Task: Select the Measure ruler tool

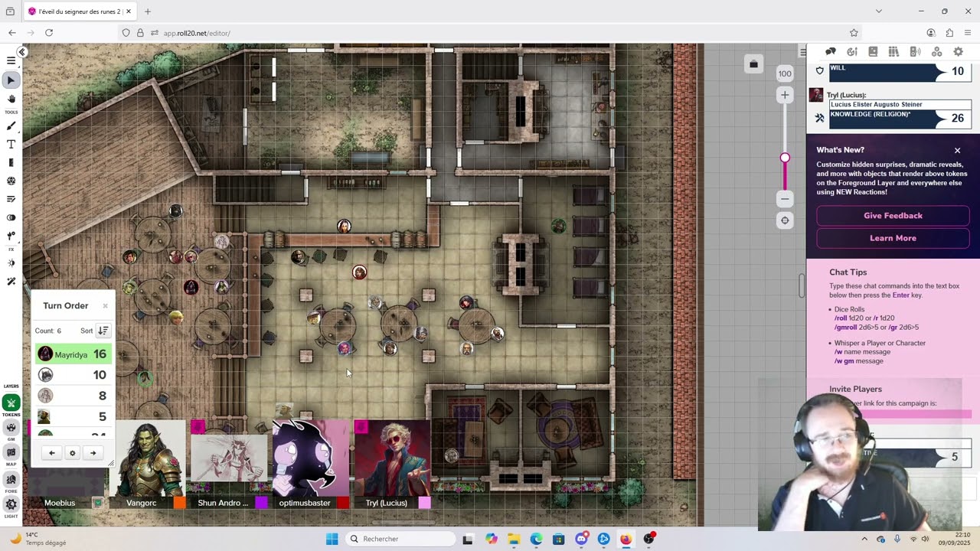Action: click(x=11, y=162)
